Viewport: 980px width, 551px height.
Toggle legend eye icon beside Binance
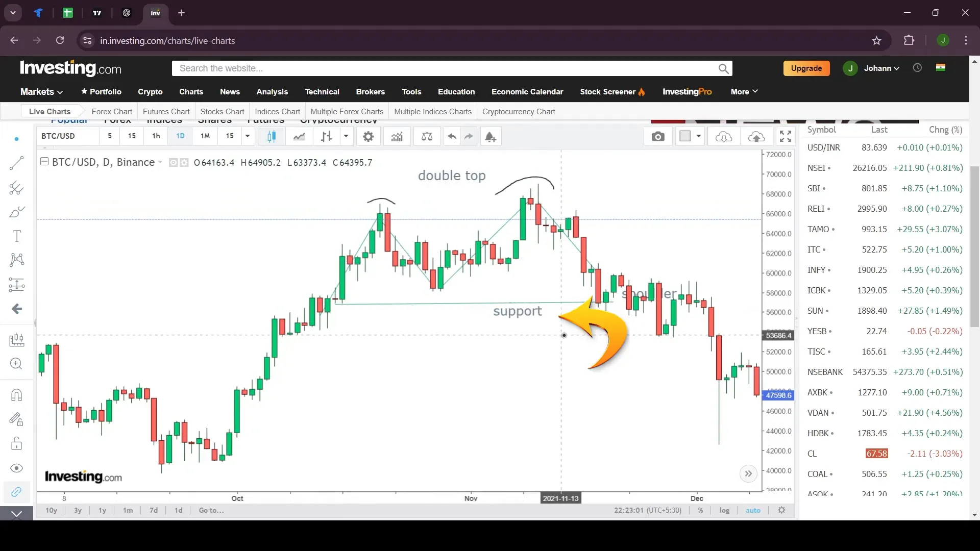[x=173, y=163]
